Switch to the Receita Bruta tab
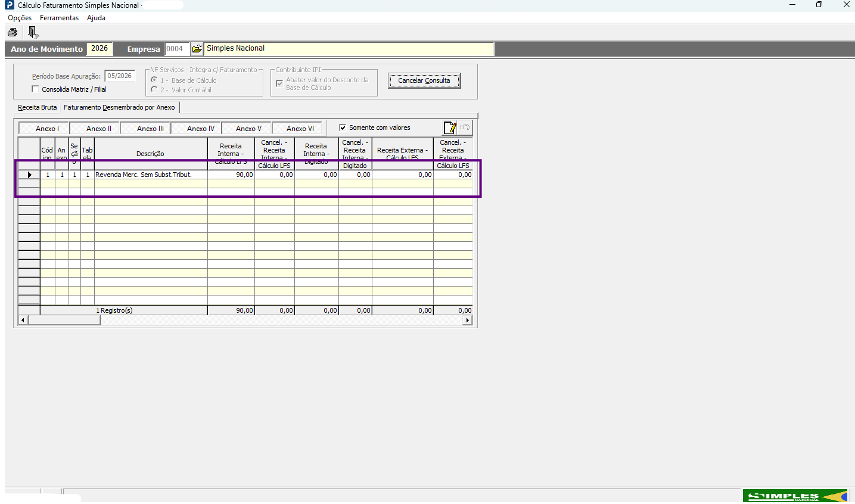The width and height of the screenshot is (855, 504). 38,107
